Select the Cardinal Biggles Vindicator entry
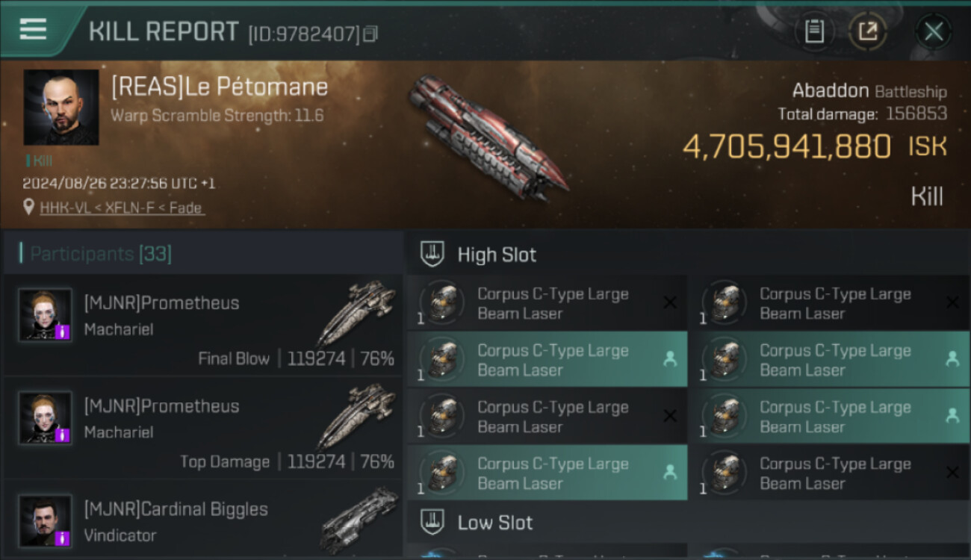The width and height of the screenshot is (971, 560). tap(202, 521)
